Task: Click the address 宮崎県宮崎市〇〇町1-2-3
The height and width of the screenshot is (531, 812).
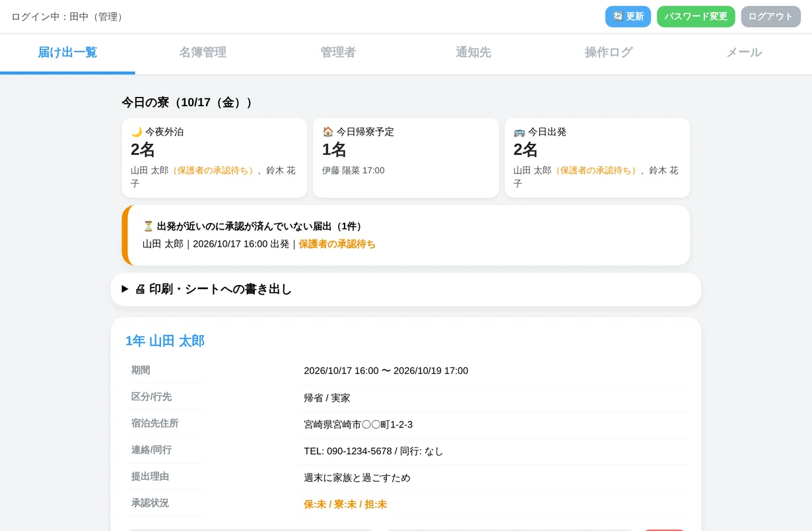Action: tap(358, 424)
